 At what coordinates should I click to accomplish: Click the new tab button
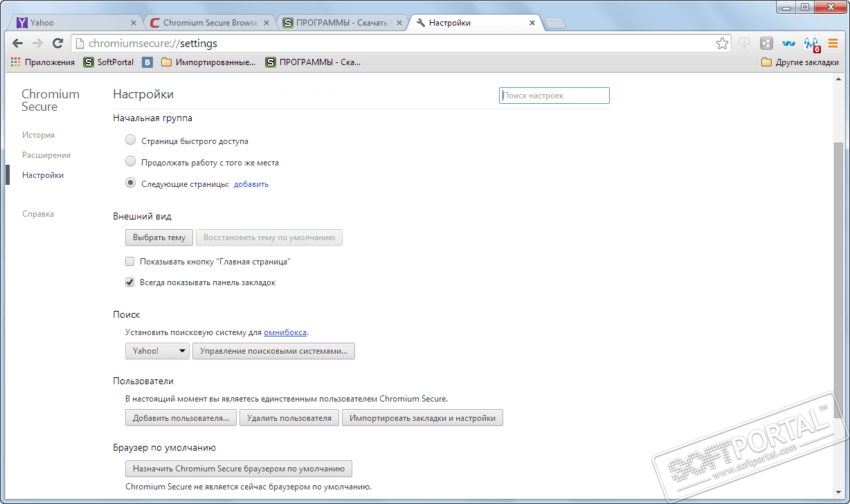pyautogui.click(x=555, y=23)
